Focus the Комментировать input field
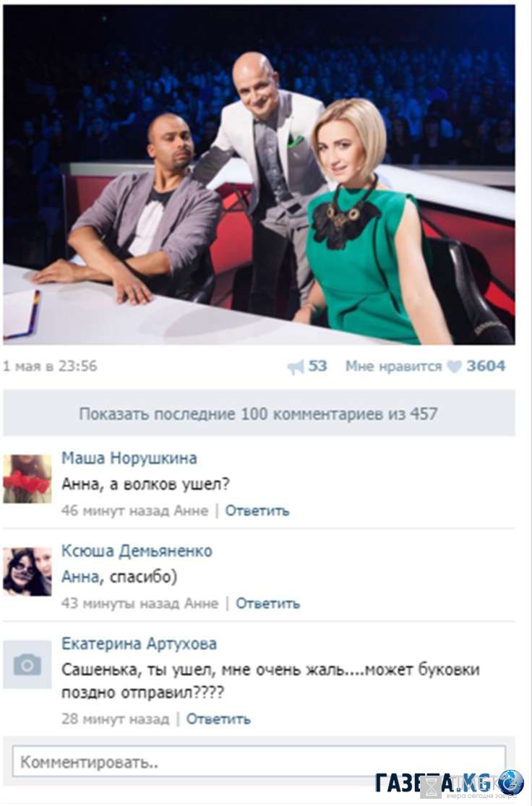The image size is (532, 806). tap(259, 762)
